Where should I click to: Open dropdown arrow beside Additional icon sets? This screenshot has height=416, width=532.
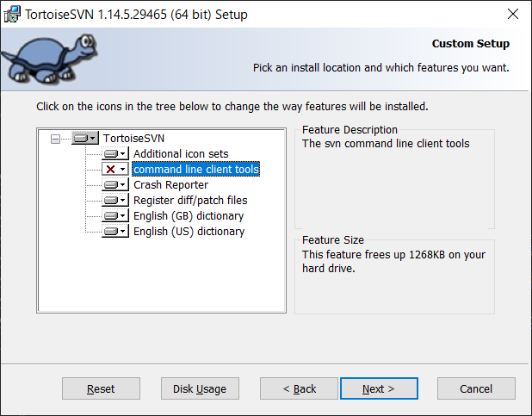click(x=123, y=154)
